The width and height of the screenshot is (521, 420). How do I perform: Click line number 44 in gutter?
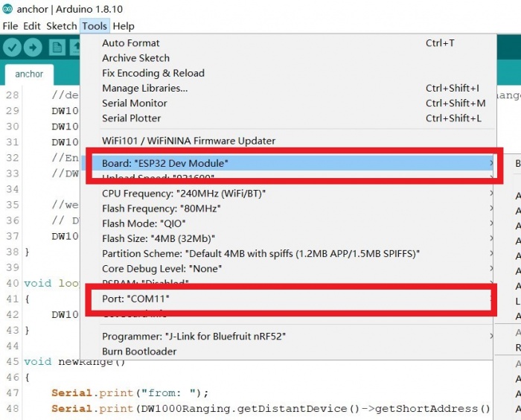coord(13,346)
